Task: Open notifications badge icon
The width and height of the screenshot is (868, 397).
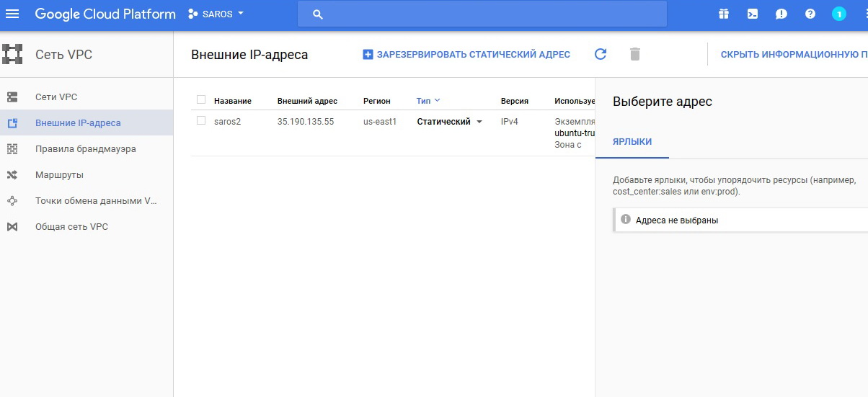Action: tap(838, 14)
